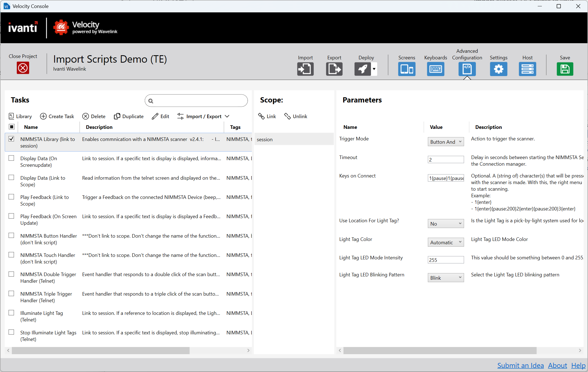
Task: Select NIMMSTA Library task description text
Action: [151, 139]
